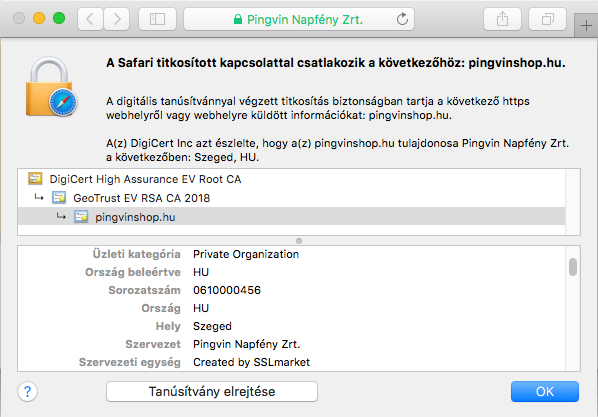
Task: Select the pingvinshop.hu certificate row
Action: point(291,217)
